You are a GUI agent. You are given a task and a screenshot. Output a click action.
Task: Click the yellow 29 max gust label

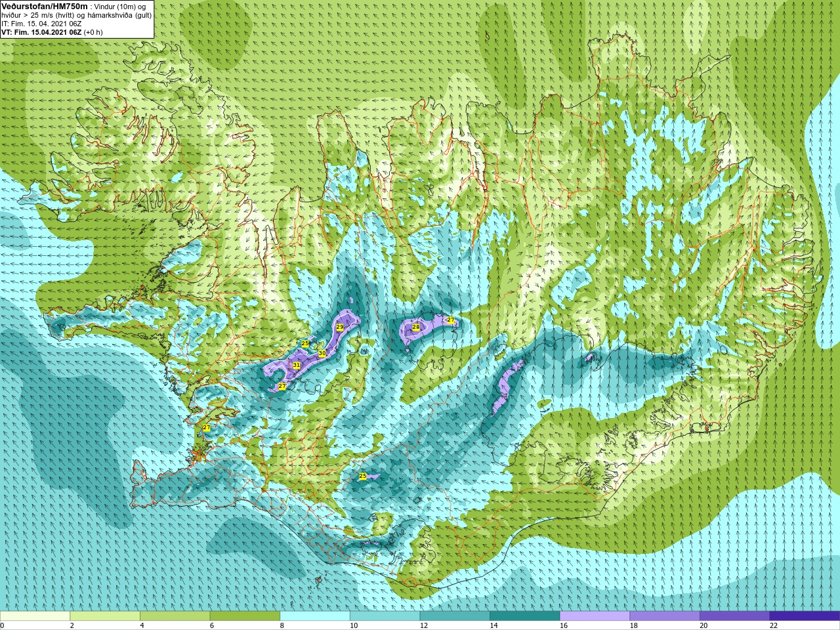[x=340, y=327]
